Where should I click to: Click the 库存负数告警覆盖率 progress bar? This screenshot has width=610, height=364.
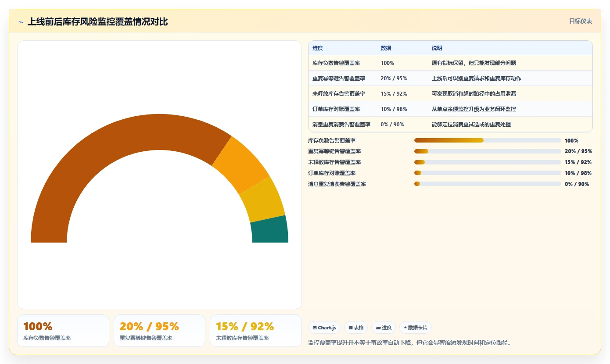(488, 140)
